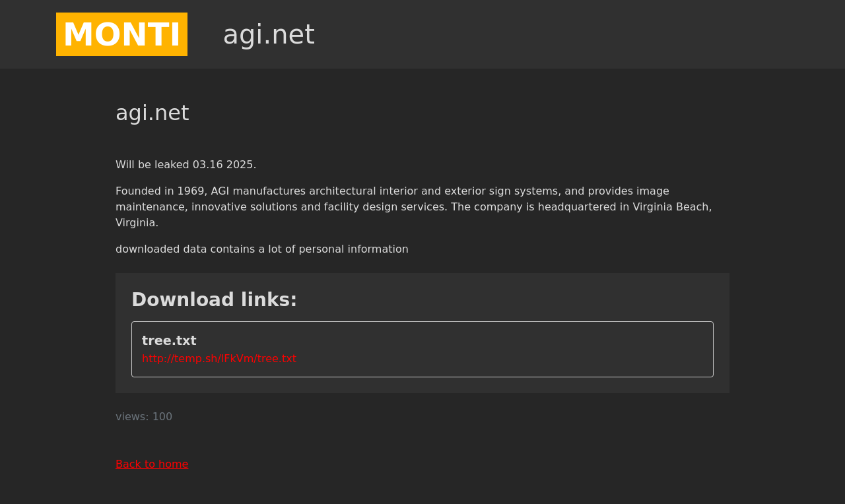The image size is (845, 504).
Task: Click the 'personal information' phrase
Action: [x=353, y=249]
